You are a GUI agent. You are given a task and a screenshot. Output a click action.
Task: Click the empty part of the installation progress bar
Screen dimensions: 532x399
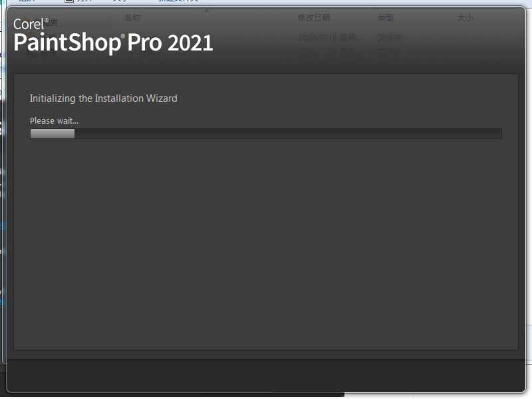[x=288, y=134]
